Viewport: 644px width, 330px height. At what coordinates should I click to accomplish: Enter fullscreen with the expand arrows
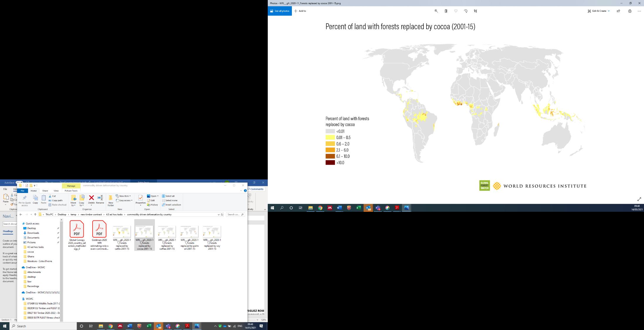(x=639, y=199)
